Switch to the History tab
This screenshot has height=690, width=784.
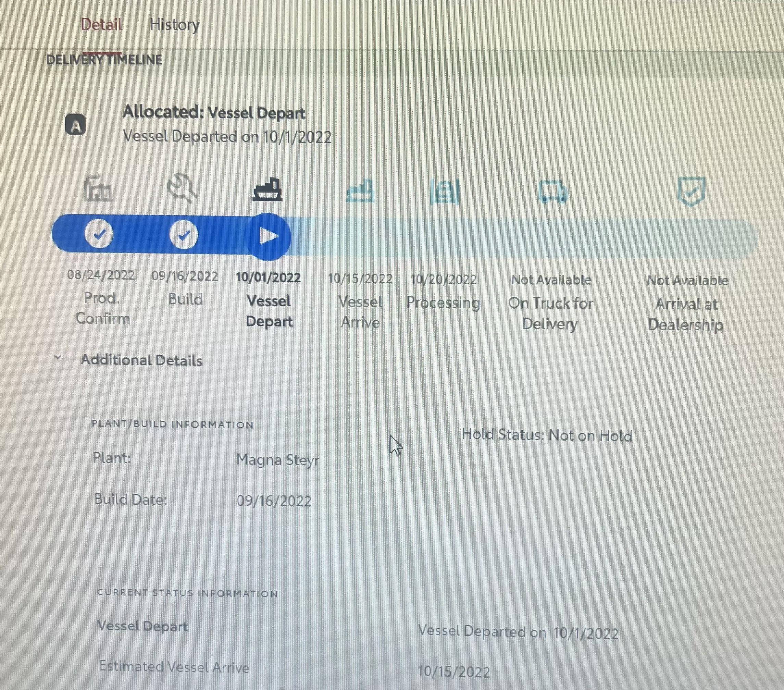coord(175,25)
